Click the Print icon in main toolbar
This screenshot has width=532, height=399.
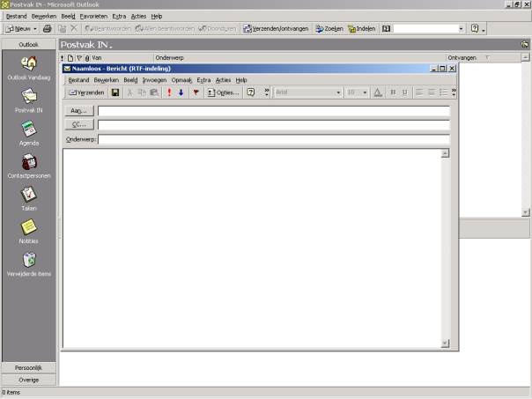pos(48,29)
